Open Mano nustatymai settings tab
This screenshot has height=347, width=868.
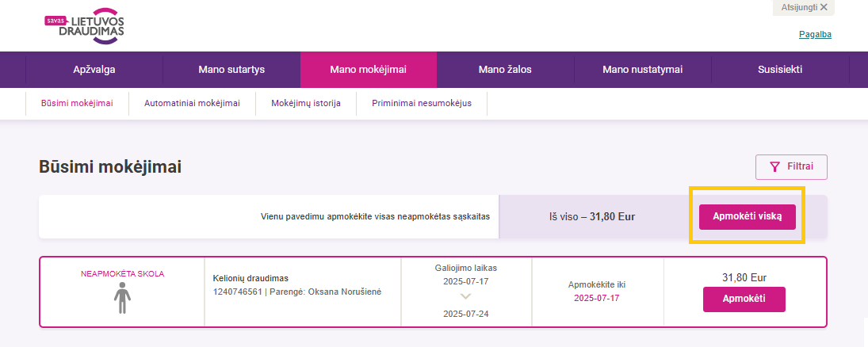(643, 70)
